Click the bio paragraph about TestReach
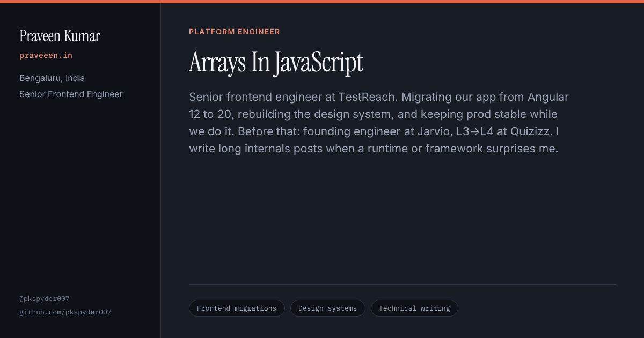 [x=379, y=123]
